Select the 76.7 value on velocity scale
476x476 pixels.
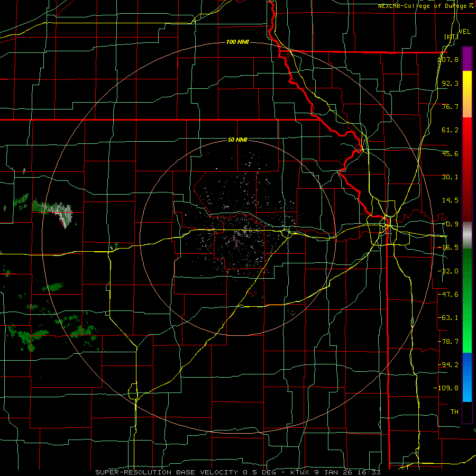coord(450,106)
